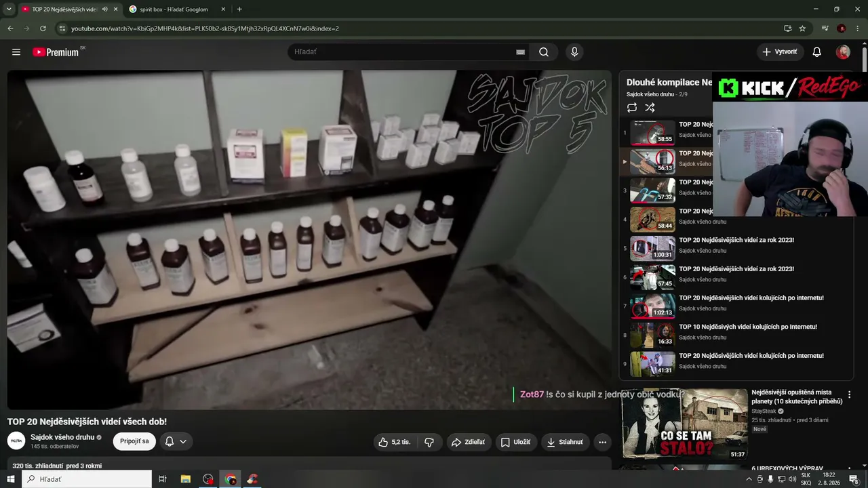
Task: Play playlist video lasting 57:32
Action: click(x=652, y=190)
